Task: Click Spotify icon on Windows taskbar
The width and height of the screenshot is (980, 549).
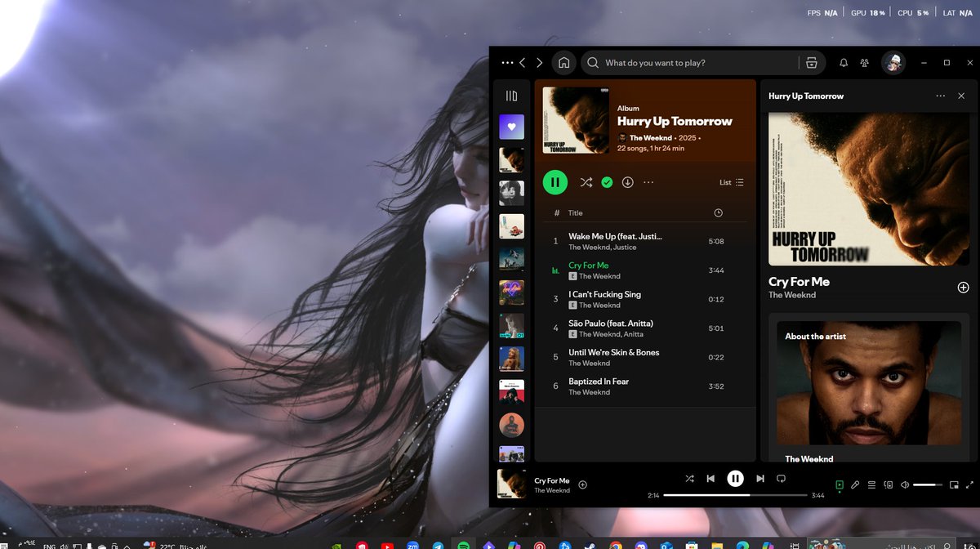Action: [x=463, y=545]
